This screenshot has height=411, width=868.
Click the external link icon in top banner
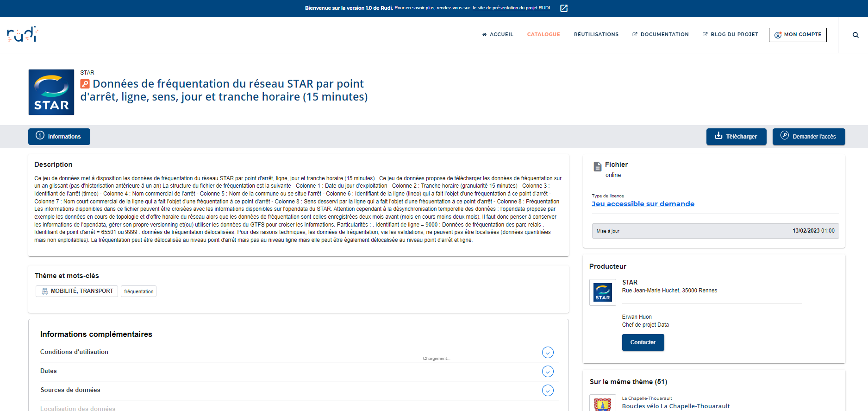(564, 8)
